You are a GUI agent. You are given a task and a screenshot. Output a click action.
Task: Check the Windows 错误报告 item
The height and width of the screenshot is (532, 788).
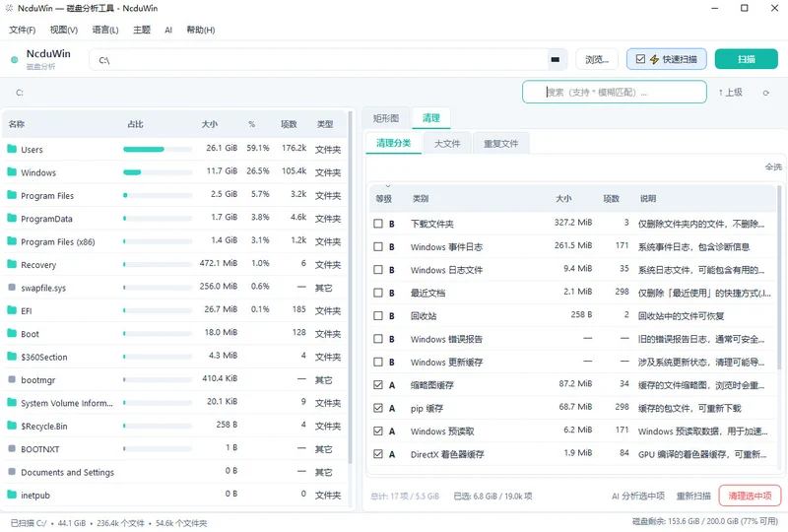click(x=378, y=339)
